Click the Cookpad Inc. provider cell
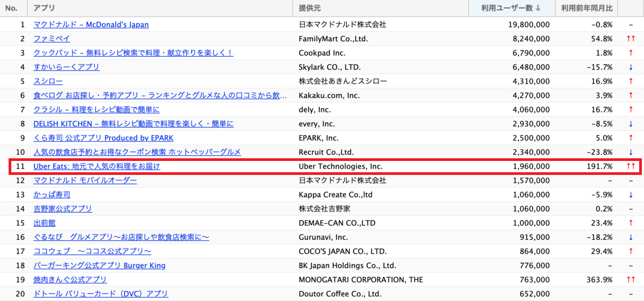This screenshot has height=301, width=644. [322, 53]
